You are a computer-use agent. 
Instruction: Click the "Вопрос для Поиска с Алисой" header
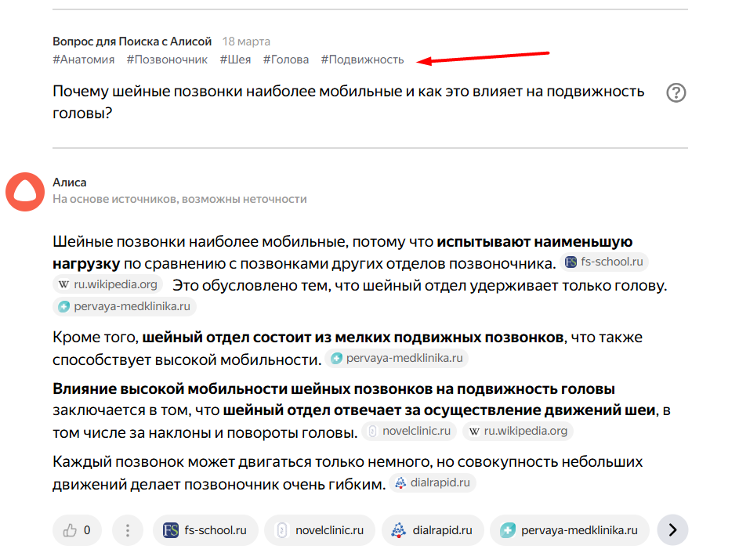pyautogui.click(x=132, y=42)
